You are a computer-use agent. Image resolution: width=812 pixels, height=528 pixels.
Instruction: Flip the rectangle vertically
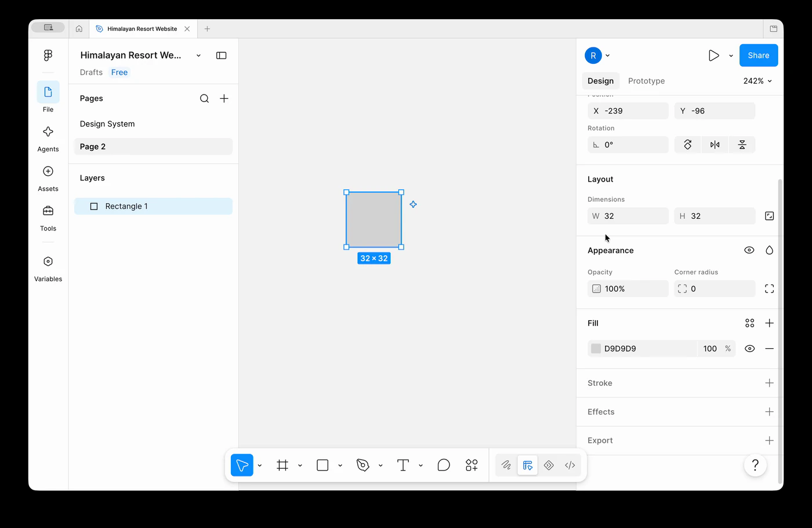point(742,144)
